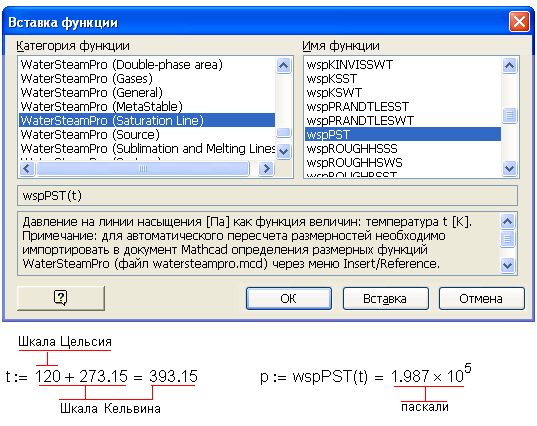Click the паскали annotation text
Screen dimensions: 537x426
(425, 407)
